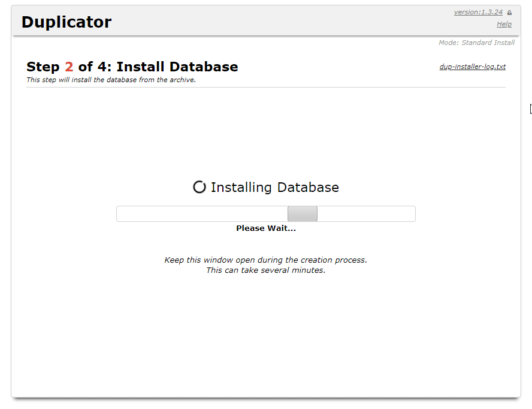Image resolution: width=532 pixels, height=409 pixels.
Task: Open the version:1.3.24 link
Action: pos(477,12)
